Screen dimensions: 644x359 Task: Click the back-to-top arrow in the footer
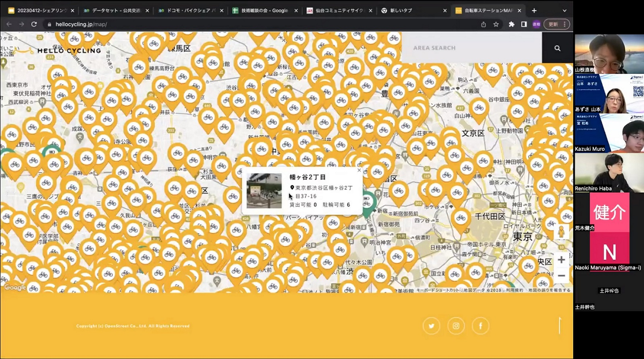[559, 325]
